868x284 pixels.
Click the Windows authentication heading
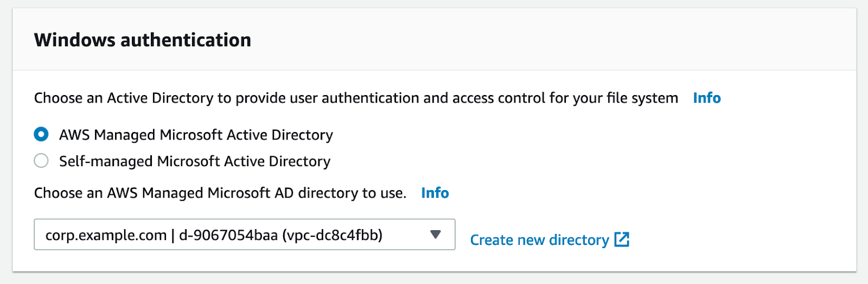pyautogui.click(x=142, y=40)
